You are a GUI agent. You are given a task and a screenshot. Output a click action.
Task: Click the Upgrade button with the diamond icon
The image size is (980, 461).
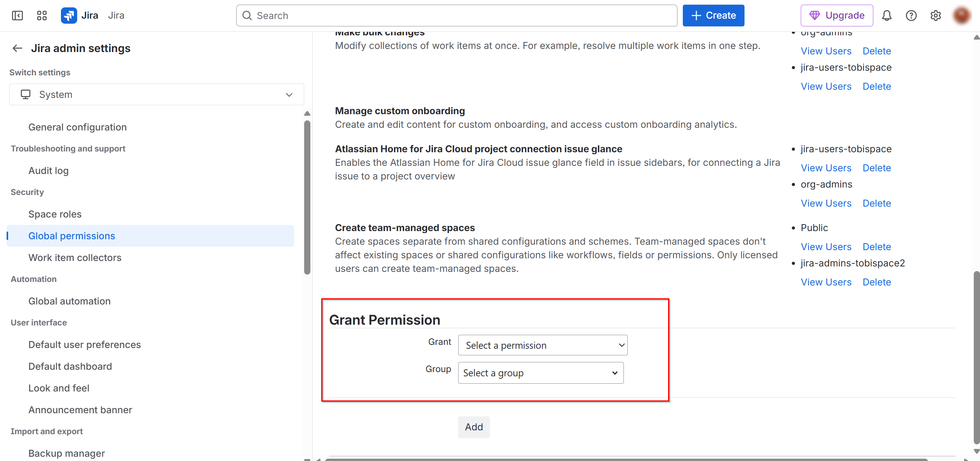pos(837,16)
